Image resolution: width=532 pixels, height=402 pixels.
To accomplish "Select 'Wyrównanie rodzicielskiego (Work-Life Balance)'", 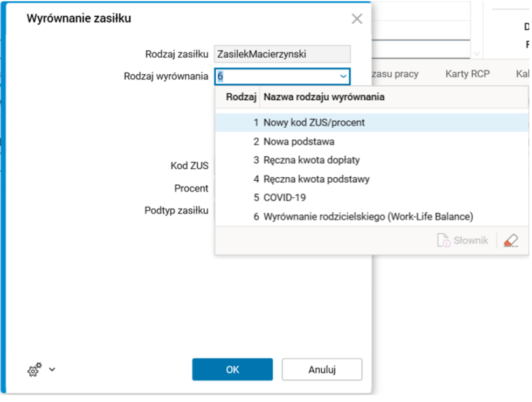I will click(368, 217).
